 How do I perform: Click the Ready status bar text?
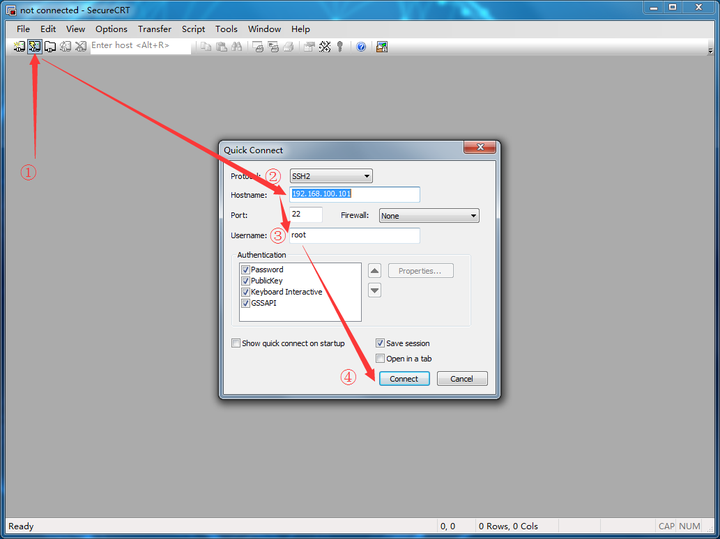(x=21, y=526)
